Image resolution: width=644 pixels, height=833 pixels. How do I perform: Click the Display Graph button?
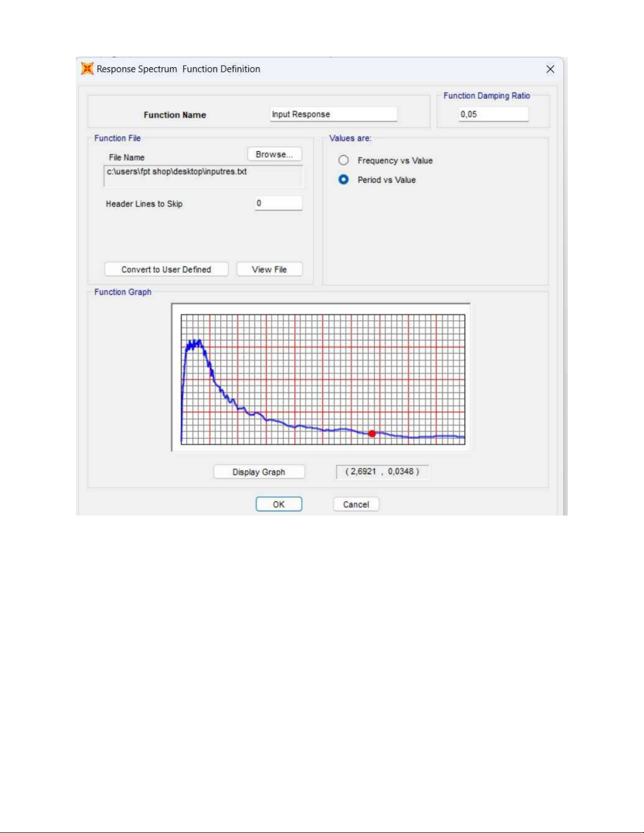259,472
